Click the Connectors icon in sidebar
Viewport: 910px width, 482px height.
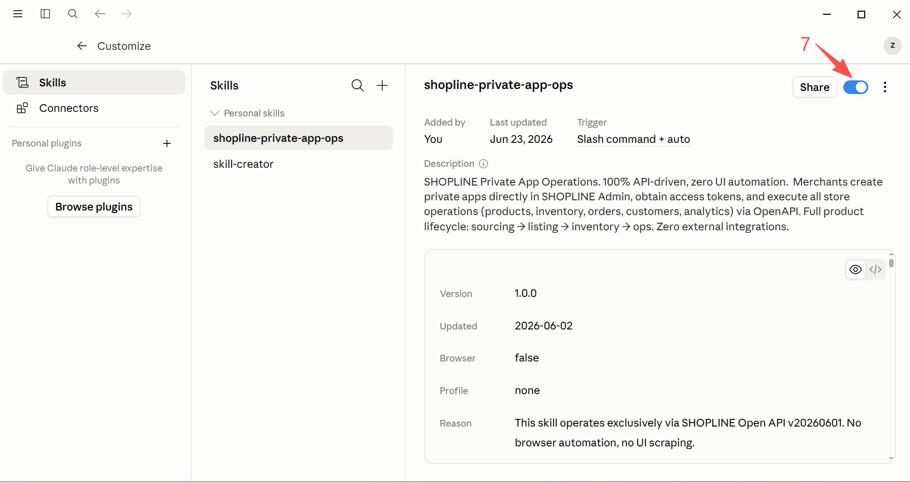tap(22, 108)
